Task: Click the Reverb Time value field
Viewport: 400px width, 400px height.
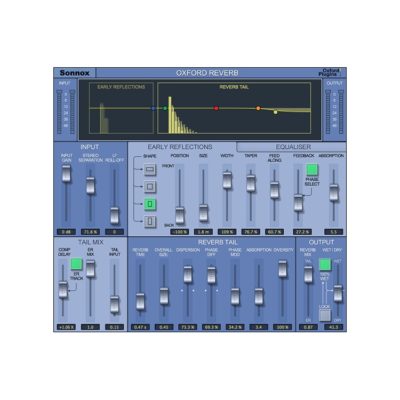Action: coord(140,327)
